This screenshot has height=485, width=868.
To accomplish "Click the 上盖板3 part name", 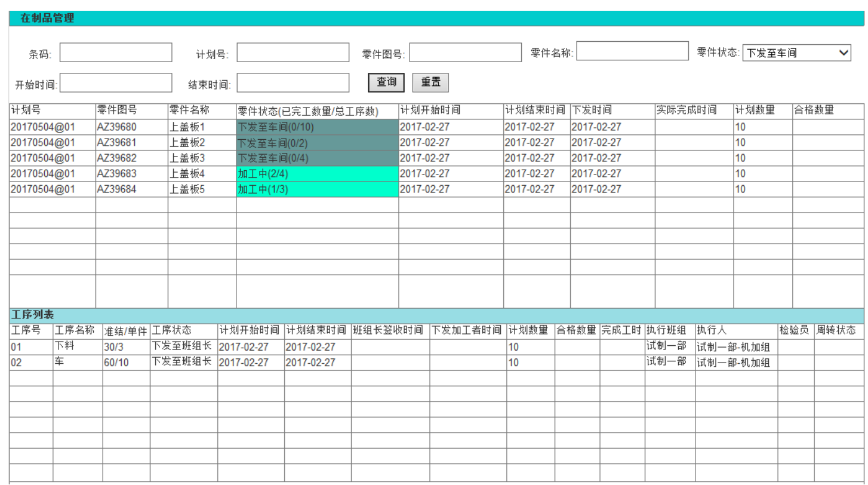I will tap(187, 158).
